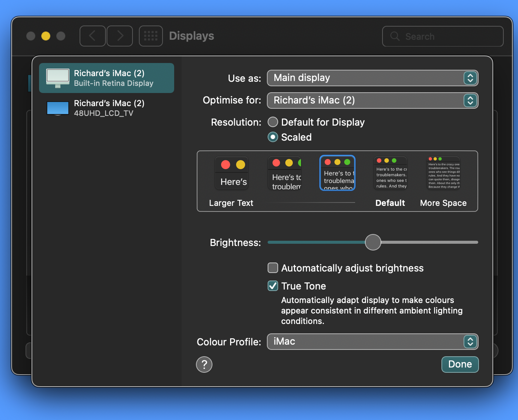
Task: Select the Larger Text resolution thumbnail
Action: click(x=232, y=173)
